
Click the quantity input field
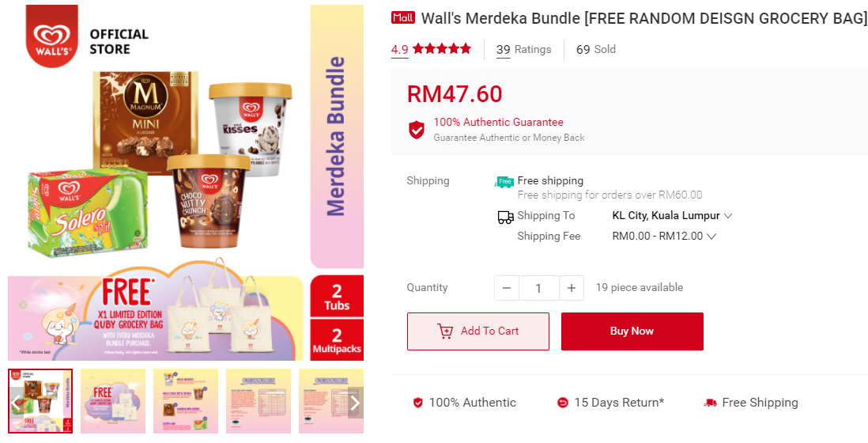tap(538, 288)
